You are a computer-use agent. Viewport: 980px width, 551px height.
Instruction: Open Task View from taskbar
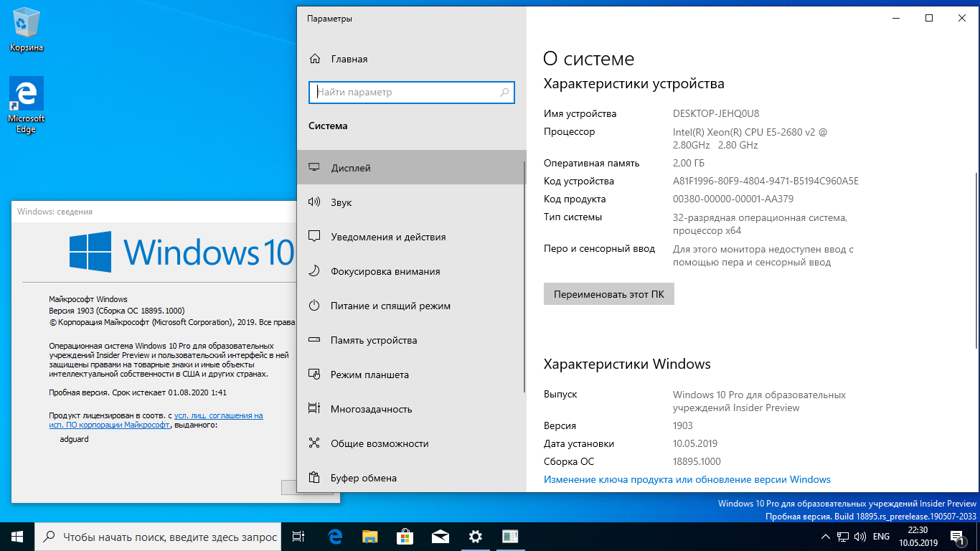pyautogui.click(x=298, y=536)
